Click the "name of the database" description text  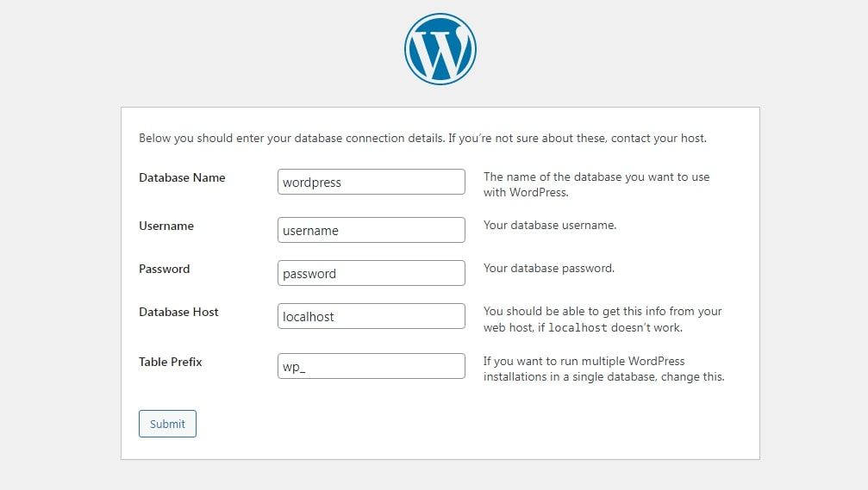596,177
